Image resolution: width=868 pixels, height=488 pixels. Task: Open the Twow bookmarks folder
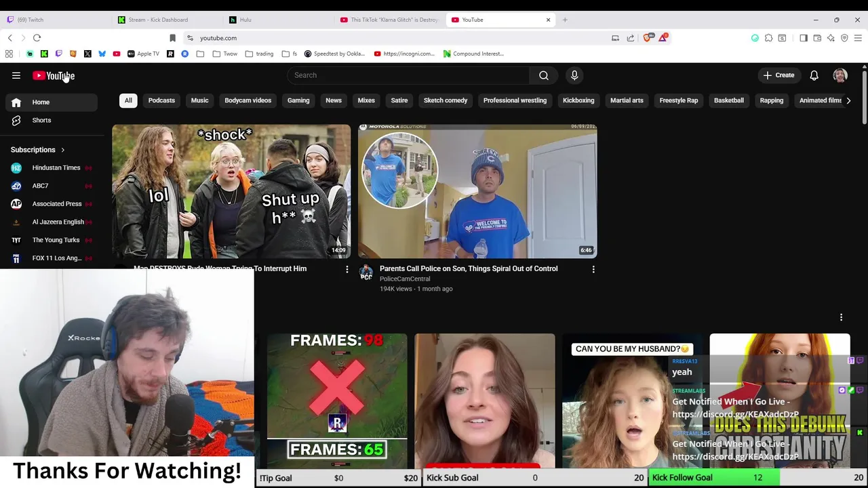(x=225, y=54)
